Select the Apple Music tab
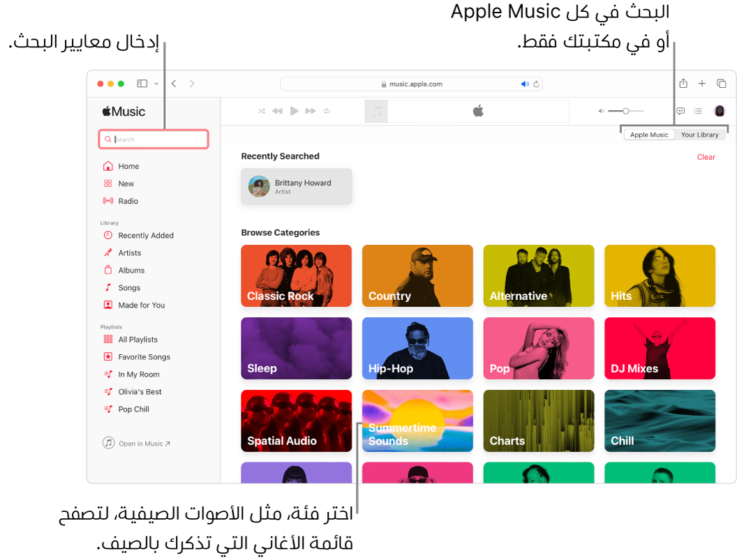This screenshot has height=560, width=737. coord(649,135)
